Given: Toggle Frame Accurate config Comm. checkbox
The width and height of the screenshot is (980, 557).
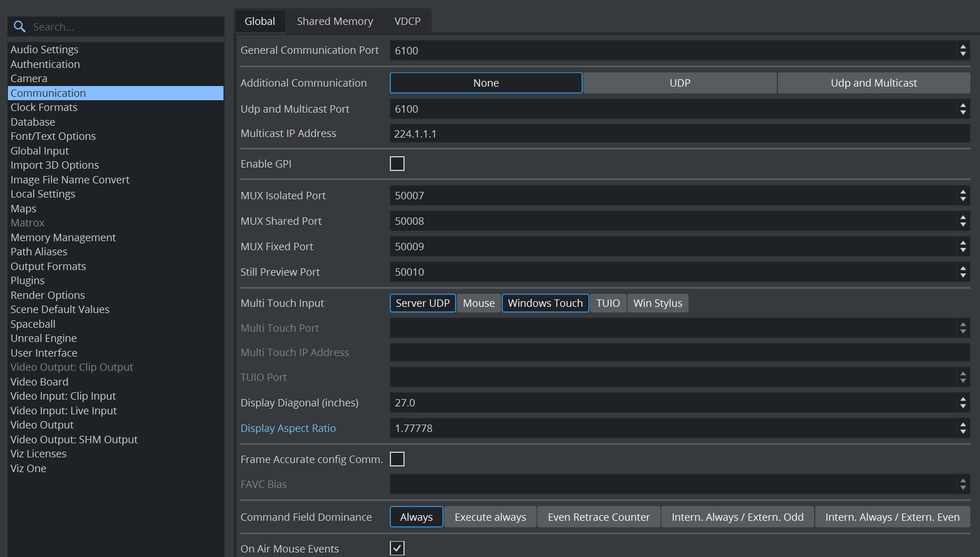Looking at the screenshot, I should point(397,459).
